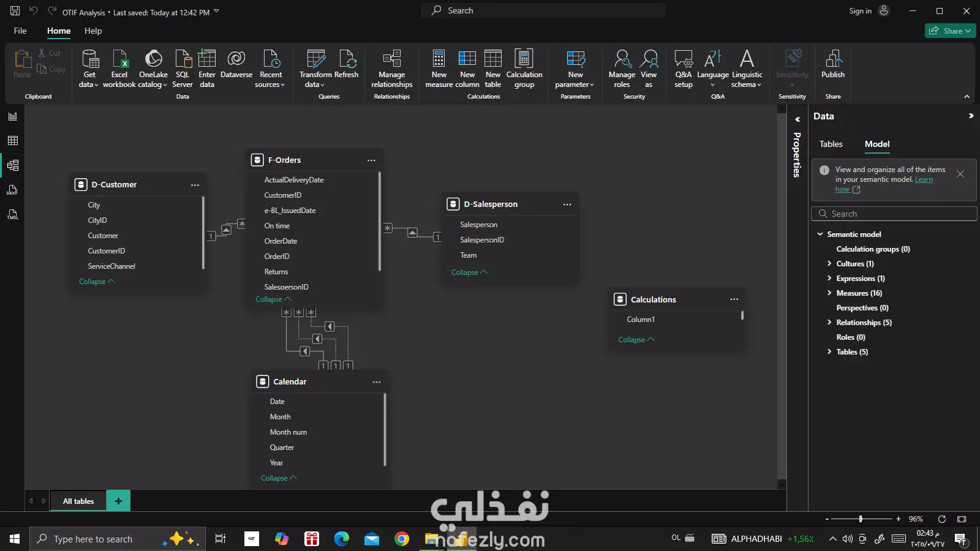Screen dimensions: 980x551
Task: Expand the Properties pane
Action: (x=797, y=119)
